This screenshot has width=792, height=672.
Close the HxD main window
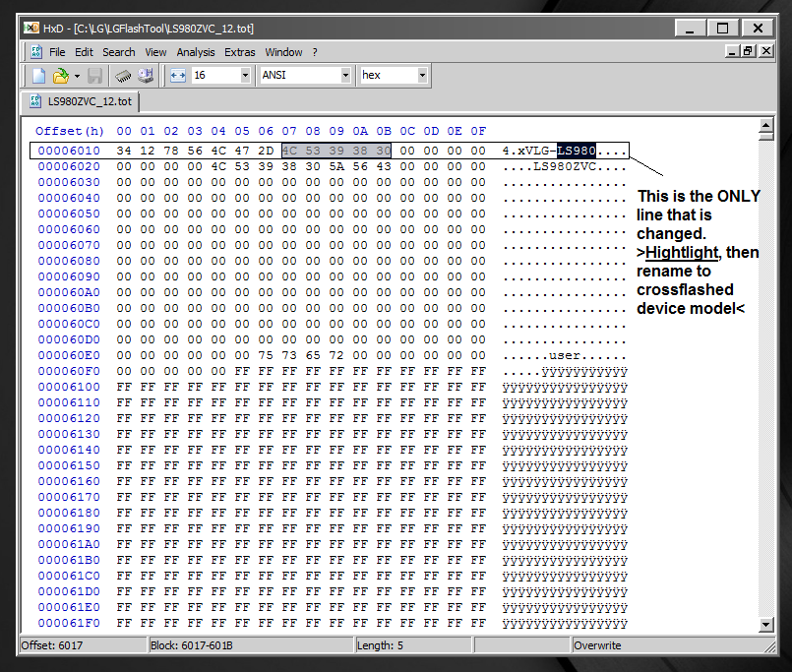coord(758,29)
